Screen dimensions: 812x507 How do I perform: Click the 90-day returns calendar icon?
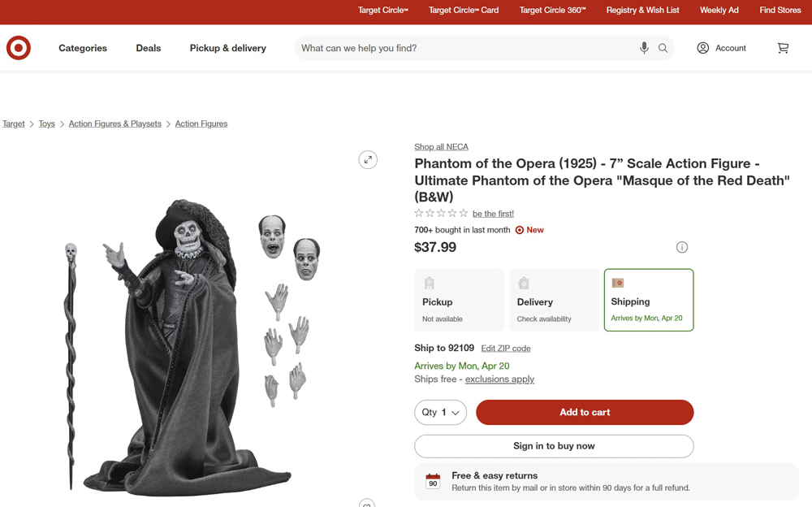(x=431, y=481)
